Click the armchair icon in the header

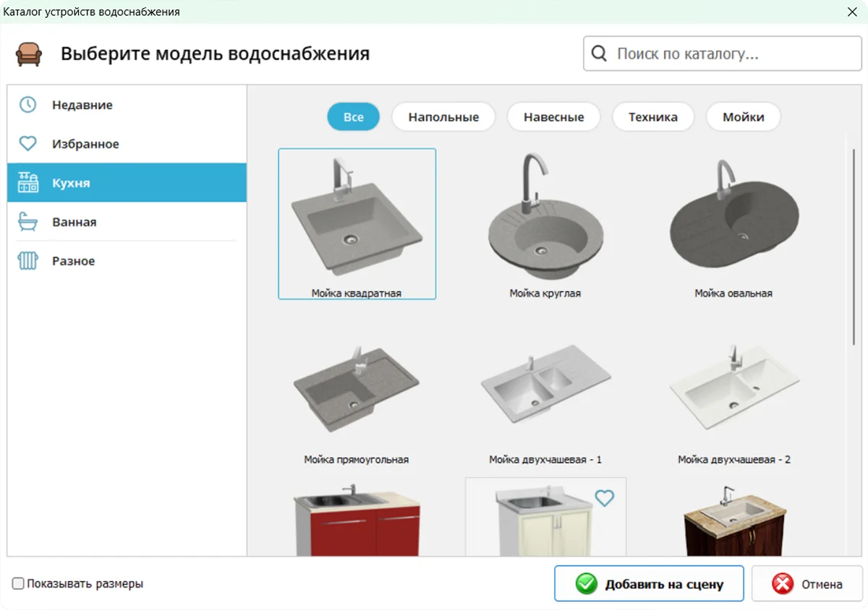click(x=29, y=53)
